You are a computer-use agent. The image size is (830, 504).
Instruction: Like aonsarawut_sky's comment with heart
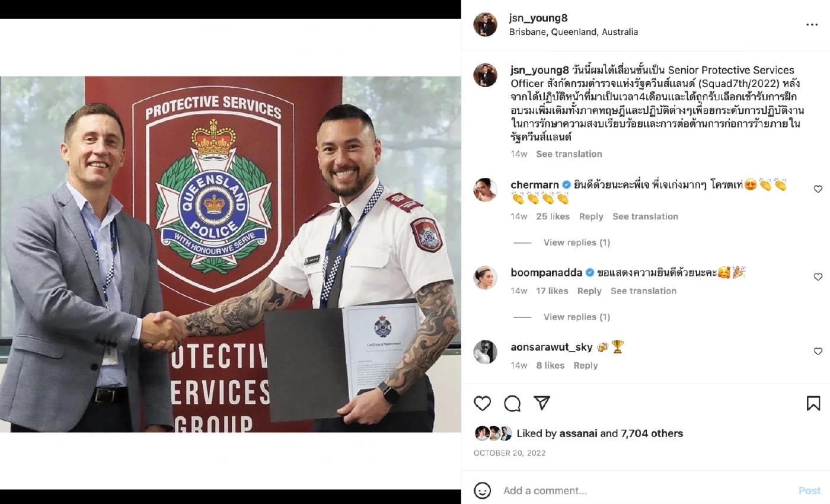pyautogui.click(x=818, y=352)
